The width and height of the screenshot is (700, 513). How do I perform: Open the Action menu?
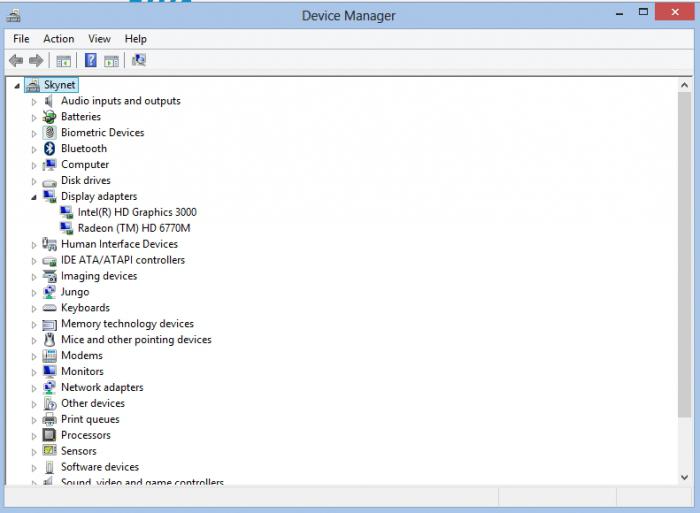click(58, 39)
